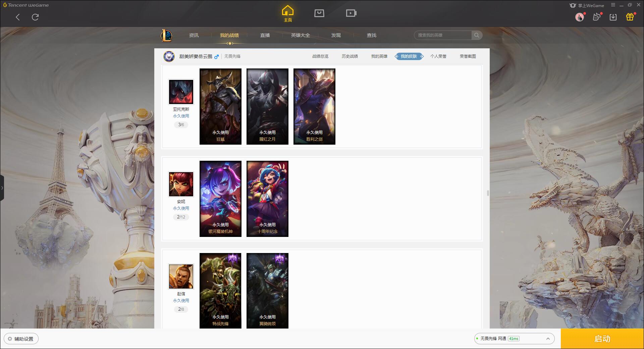Screen dimensions: 644x349
Task: Switch to 历史战绩 section
Action: [350, 56]
